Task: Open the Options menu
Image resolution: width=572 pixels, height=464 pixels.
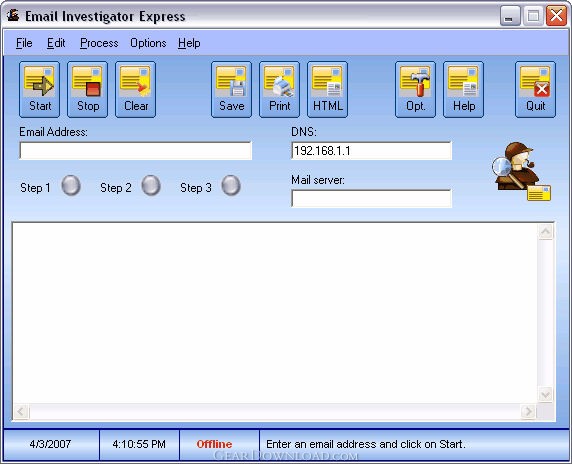Action: (x=148, y=43)
